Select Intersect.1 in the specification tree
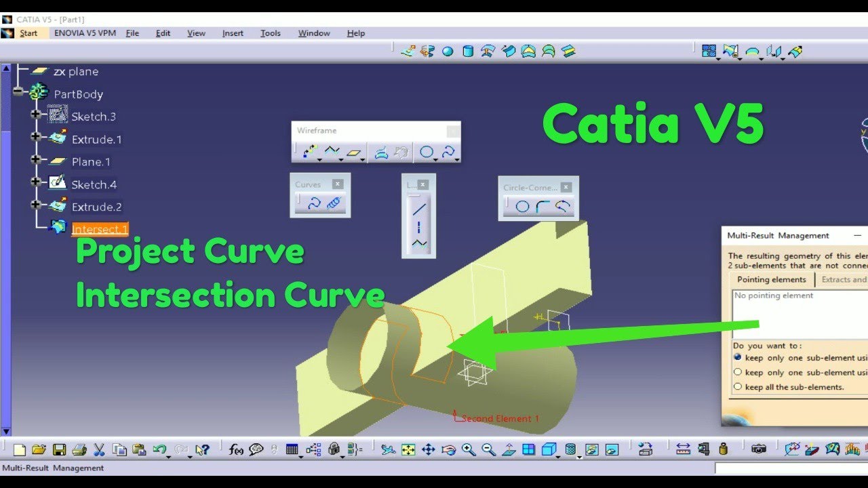This screenshot has width=868, height=488. (x=100, y=229)
